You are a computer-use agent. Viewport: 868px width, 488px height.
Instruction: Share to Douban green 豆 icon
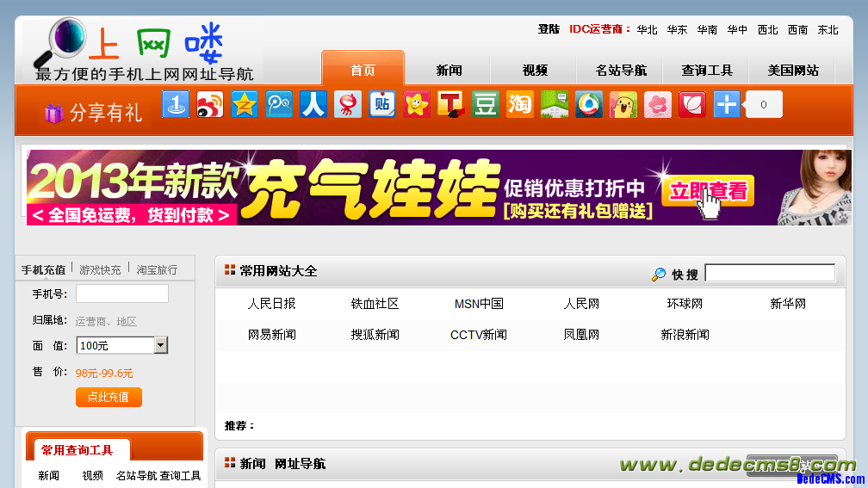(x=485, y=105)
